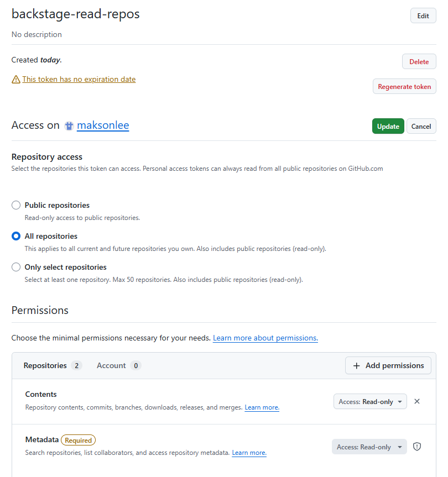The image size is (448, 477).
Task: Switch to the Account permissions tab
Action: point(118,365)
